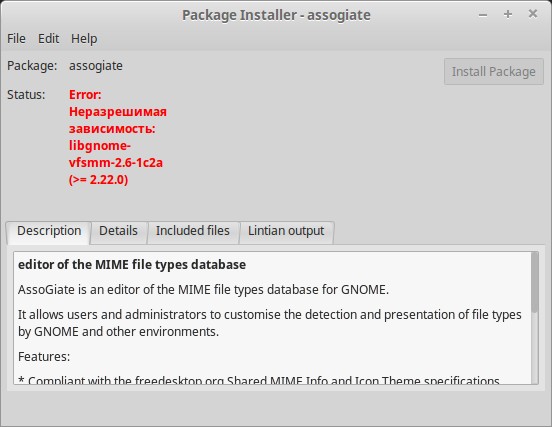Screen dimensions: 552x427
Task: Open the Included files tab
Action: click(x=193, y=231)
